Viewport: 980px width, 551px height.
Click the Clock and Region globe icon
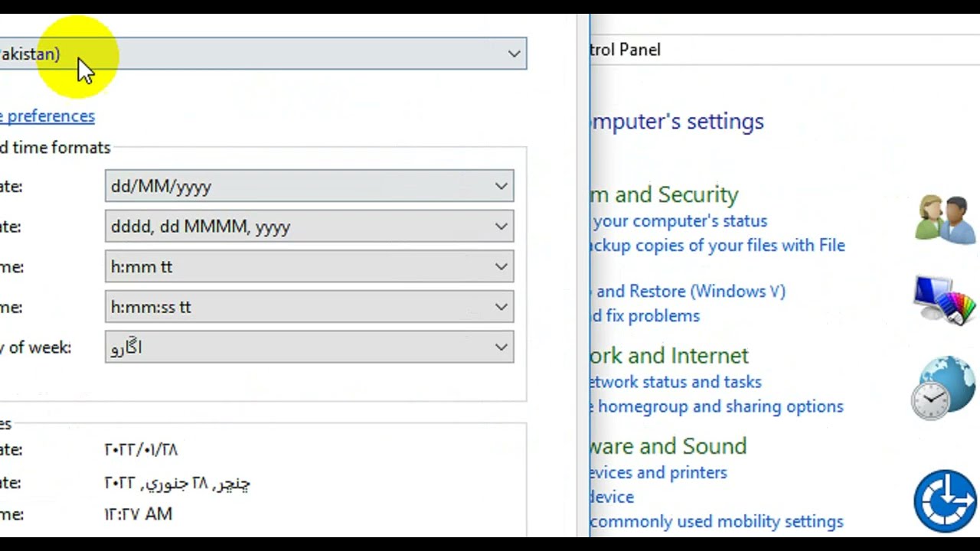pos(945,387)
